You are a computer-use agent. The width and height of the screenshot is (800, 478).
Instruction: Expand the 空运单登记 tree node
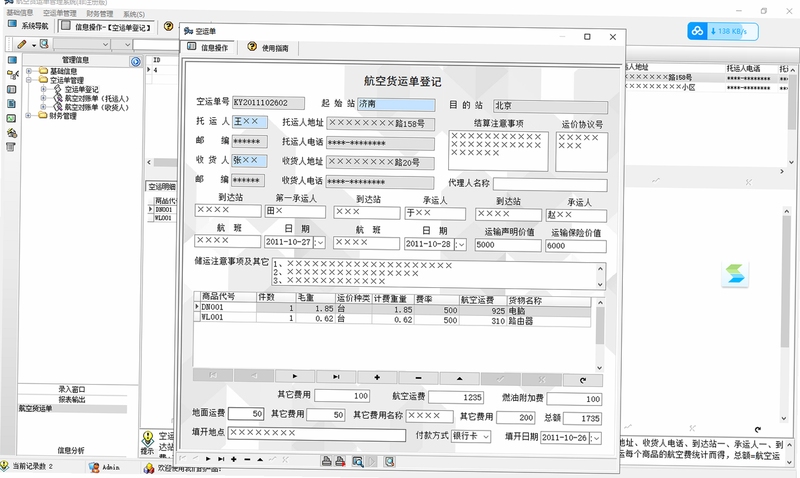[x=43, y=89]
